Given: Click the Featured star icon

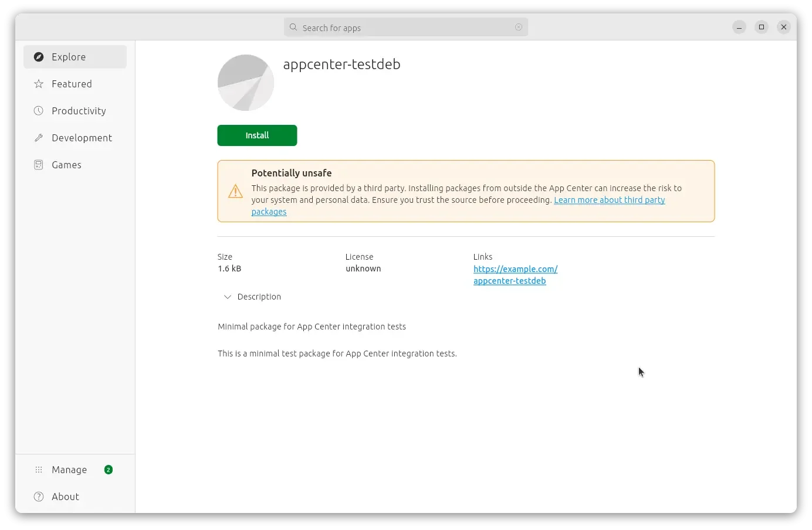Looking at the screenshot, I should point(39,84).
